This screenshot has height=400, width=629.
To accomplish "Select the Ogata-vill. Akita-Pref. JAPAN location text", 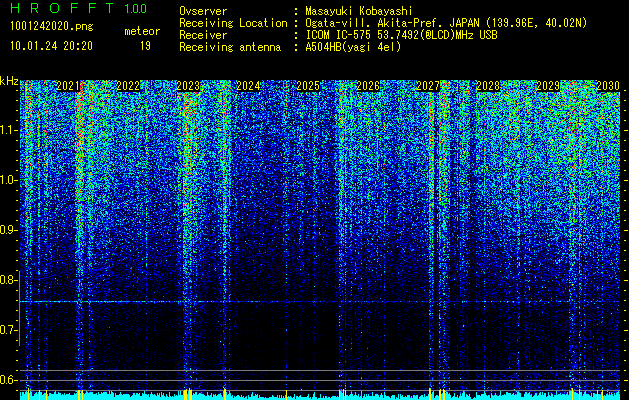I will click(x=446, y=23).
